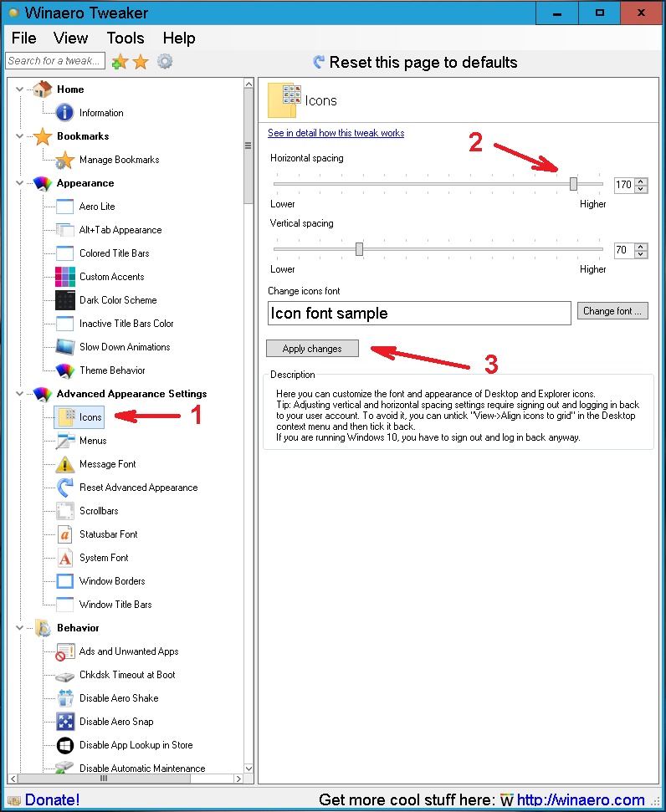
Task: Collapse the Bookmarks tree node
Action: point(20,136)
